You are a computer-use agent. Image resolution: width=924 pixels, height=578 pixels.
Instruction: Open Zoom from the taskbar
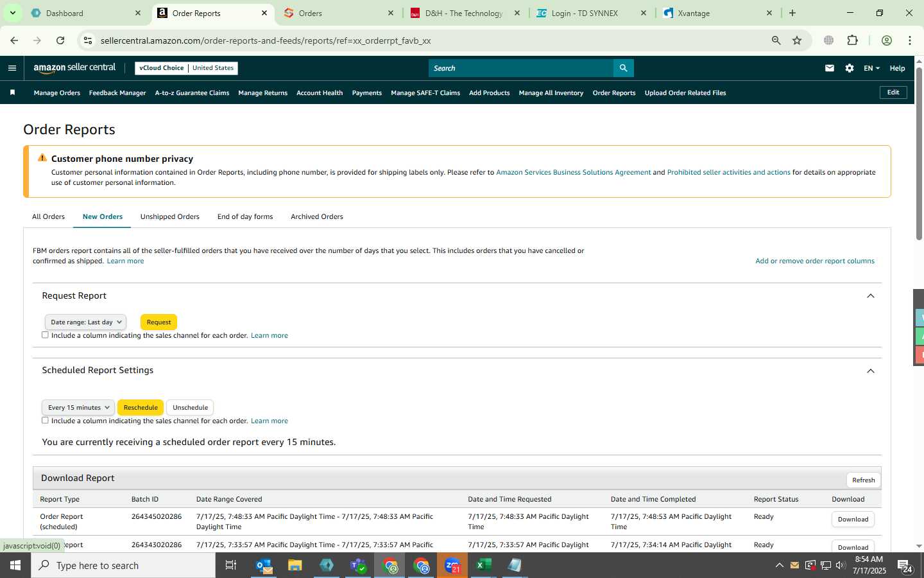click(x=452, y=565)
